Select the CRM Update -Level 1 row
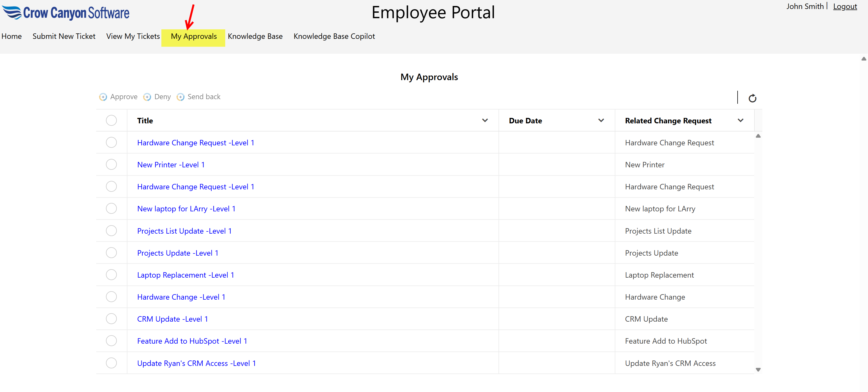 tap(111, 319)
